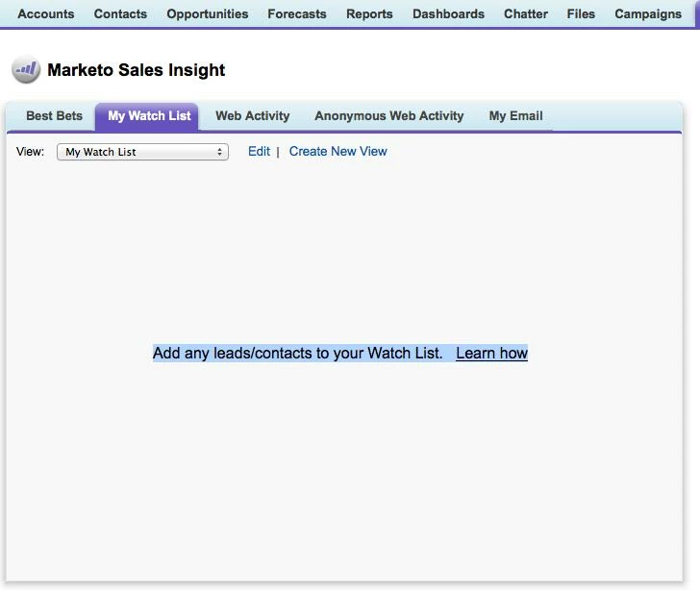Switch to the Best Bets tab
700x590 pixels.
tap(55, 116)
